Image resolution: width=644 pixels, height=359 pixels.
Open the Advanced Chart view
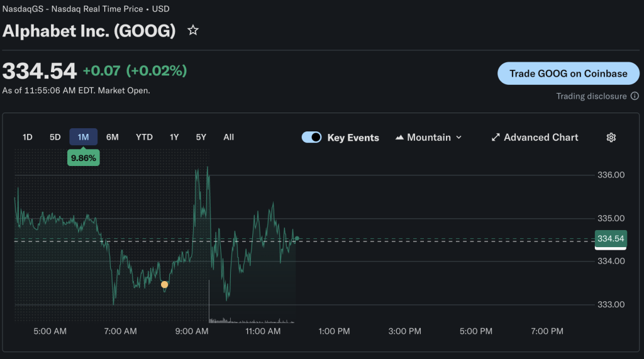coord(535,138)
